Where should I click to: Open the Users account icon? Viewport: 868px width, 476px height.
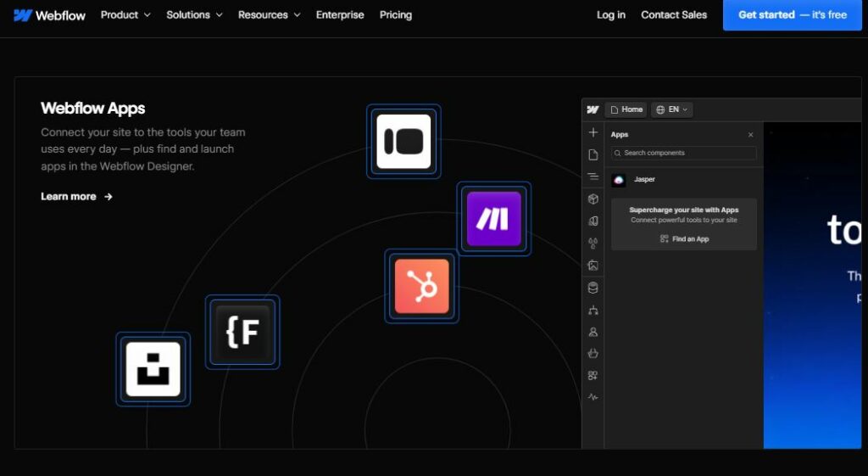593,332
